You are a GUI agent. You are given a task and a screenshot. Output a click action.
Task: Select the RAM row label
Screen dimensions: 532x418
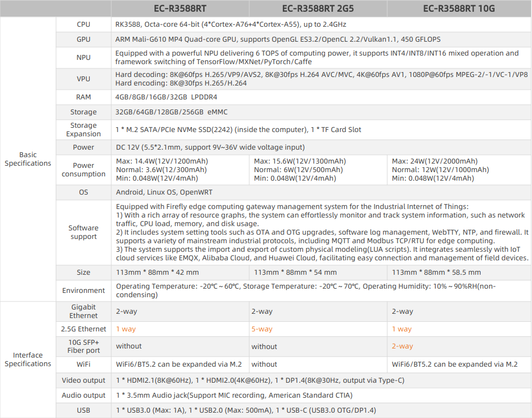[x=83, y=97]
